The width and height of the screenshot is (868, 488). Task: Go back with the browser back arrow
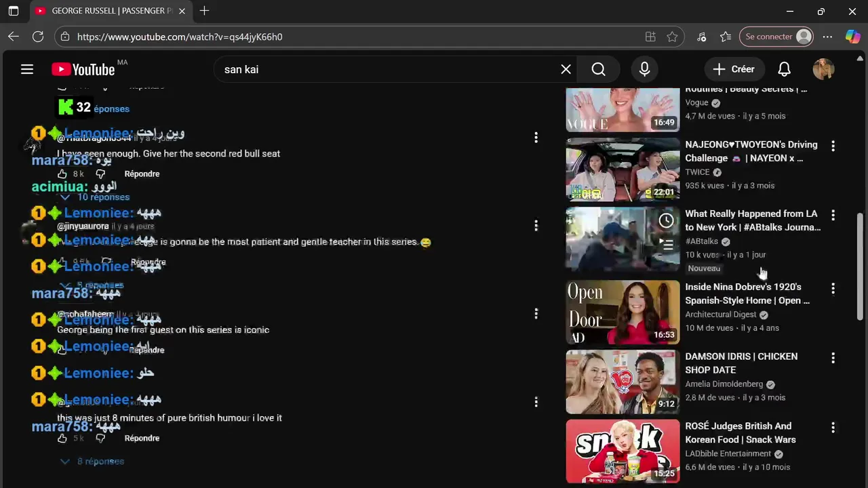click(14, 37)
